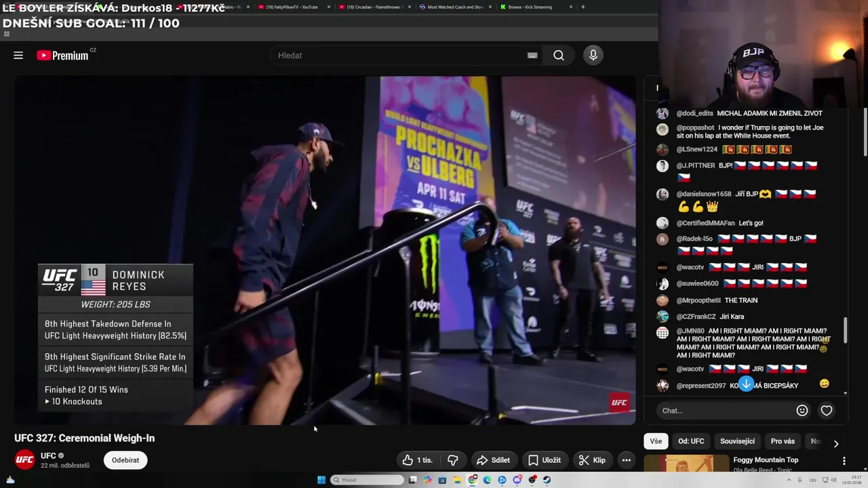This screenshot has height=488, width=868.
Task: Open options for Foggy Mountain Top video
Action: click(844, 461)
